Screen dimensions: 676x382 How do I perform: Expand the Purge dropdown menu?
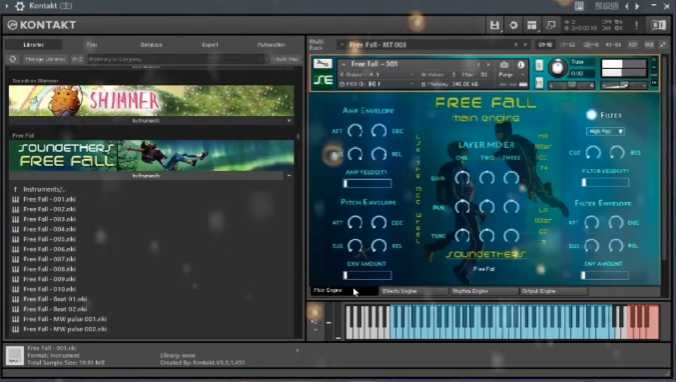[506, 75]
